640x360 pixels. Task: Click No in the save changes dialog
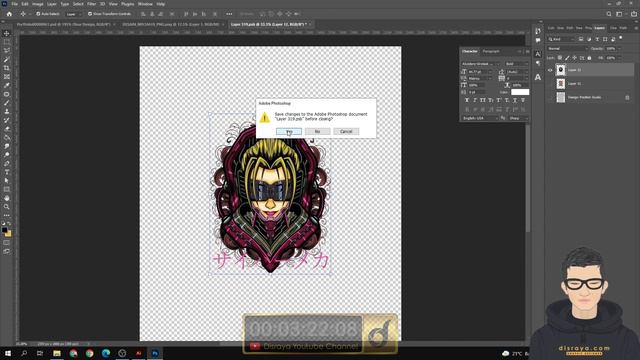318,131
